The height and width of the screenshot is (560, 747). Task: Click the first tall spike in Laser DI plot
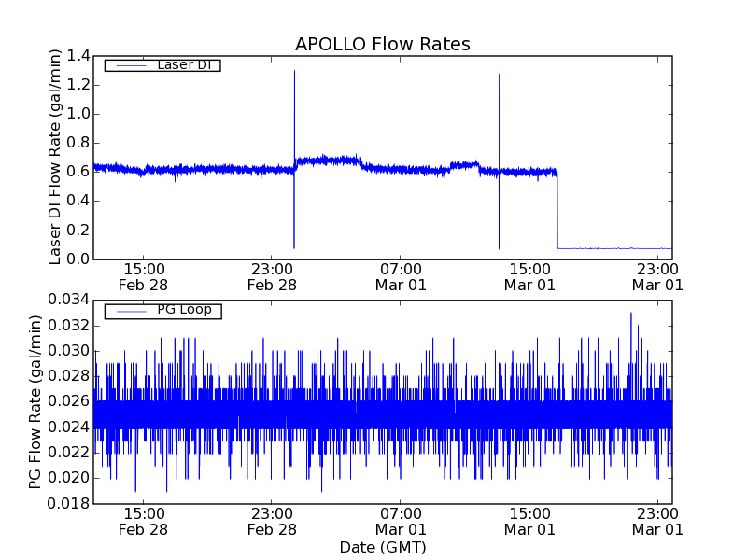(x=294, y=160)
